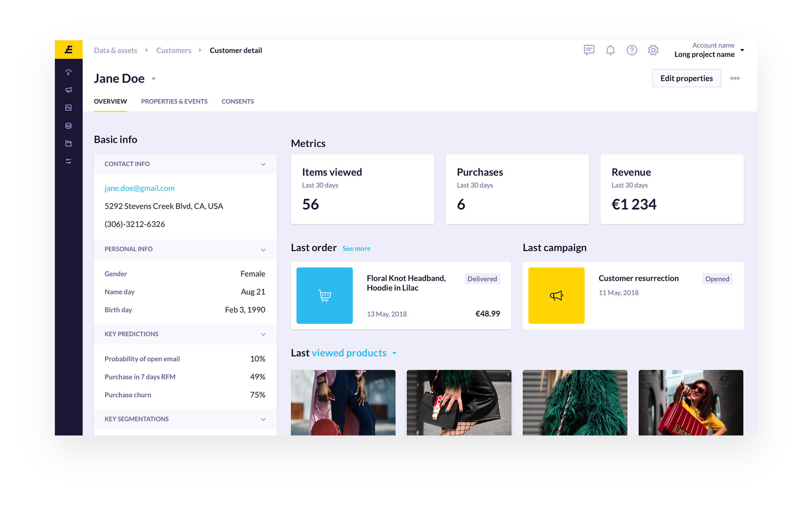Click the chat/comments icon
Image resolution: width=812 pixels, height=505 pixels.
click(x=589, y=50)
